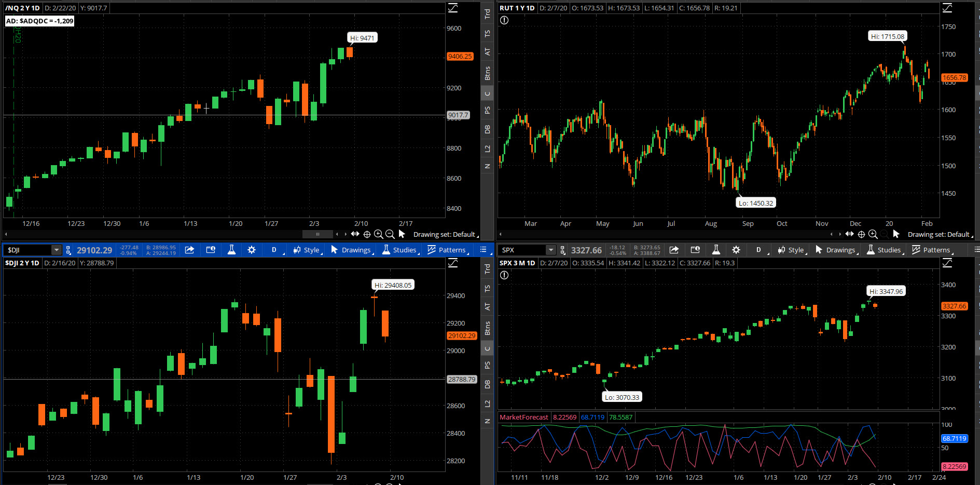Open the TS side tab beside /NQ chart

coord(487,34)
